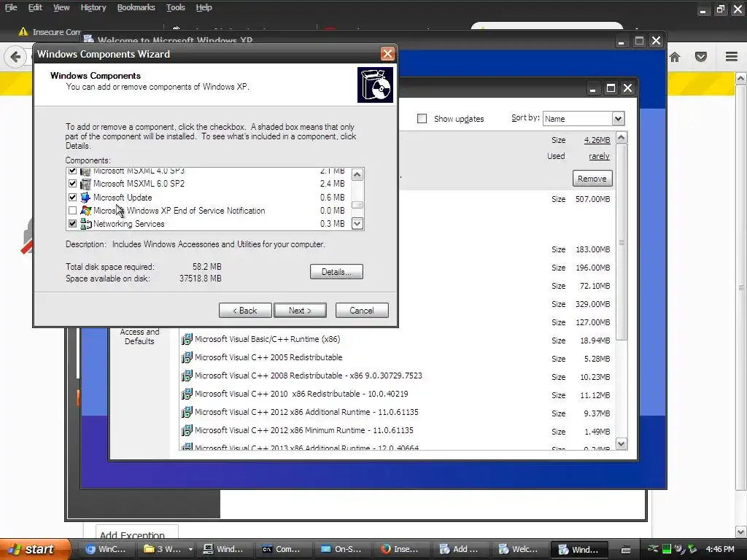Uncheck the Networking Services checkbox
The image size is (747, 560).
(72, 223)
